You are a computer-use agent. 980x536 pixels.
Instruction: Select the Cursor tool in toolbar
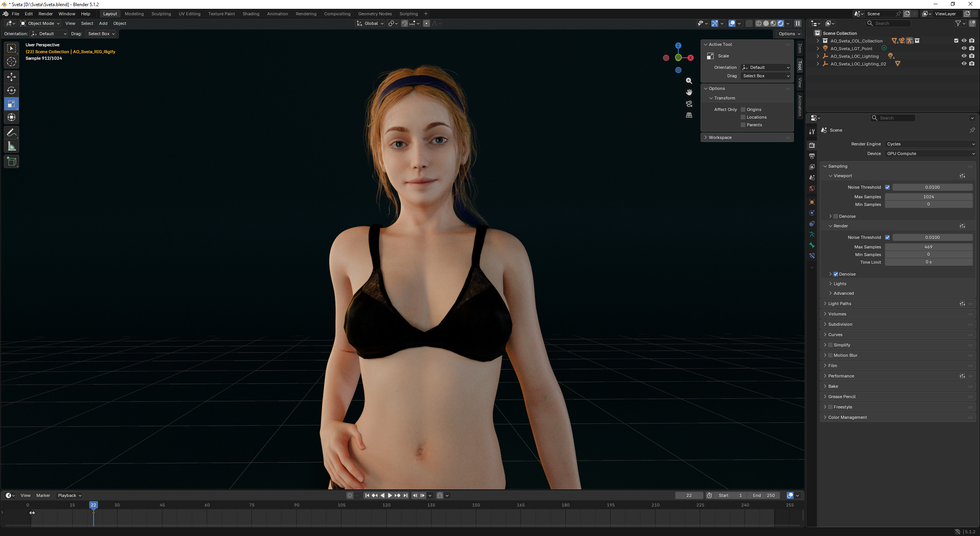pos(11,62)
